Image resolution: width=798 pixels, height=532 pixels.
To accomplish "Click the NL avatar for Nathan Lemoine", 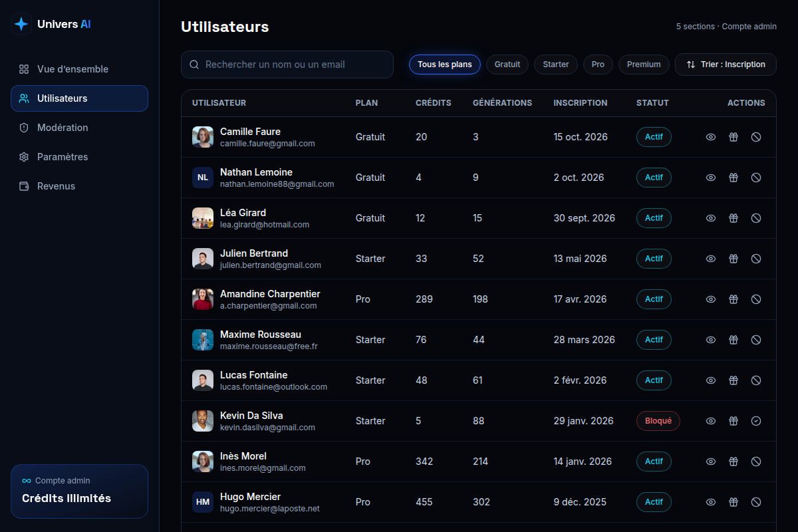I will (203, 178).
